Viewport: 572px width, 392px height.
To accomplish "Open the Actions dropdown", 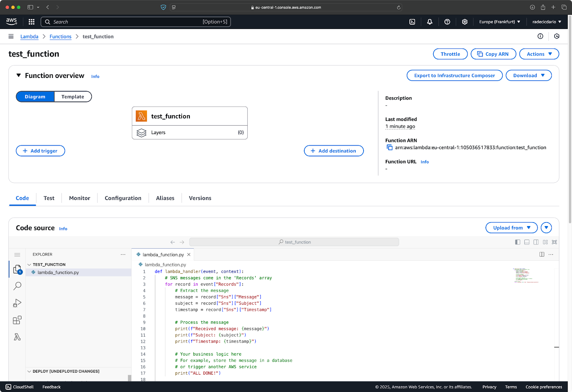I will click(x=539, y=54).
